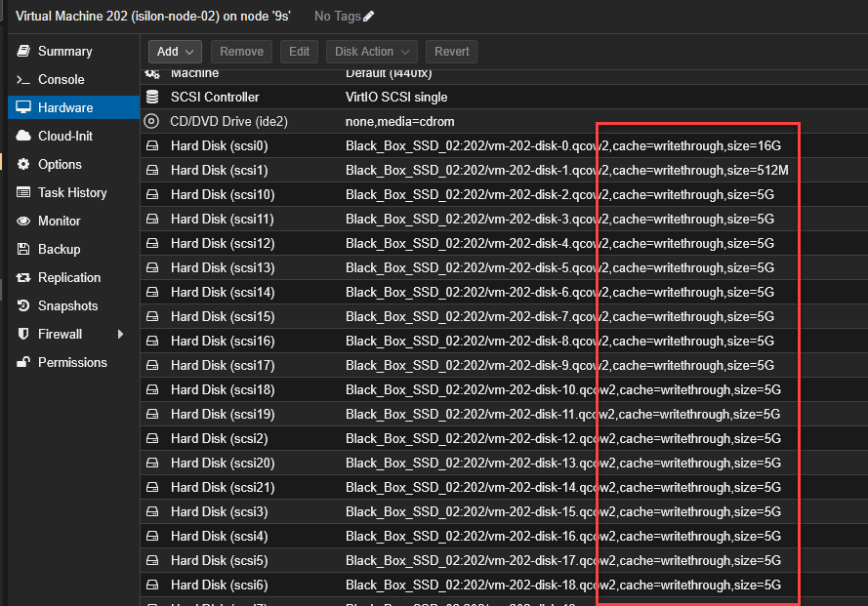Click the Cloud-Init cloud icon
This screenshot has width=868, height=606.
click(23, 137)
